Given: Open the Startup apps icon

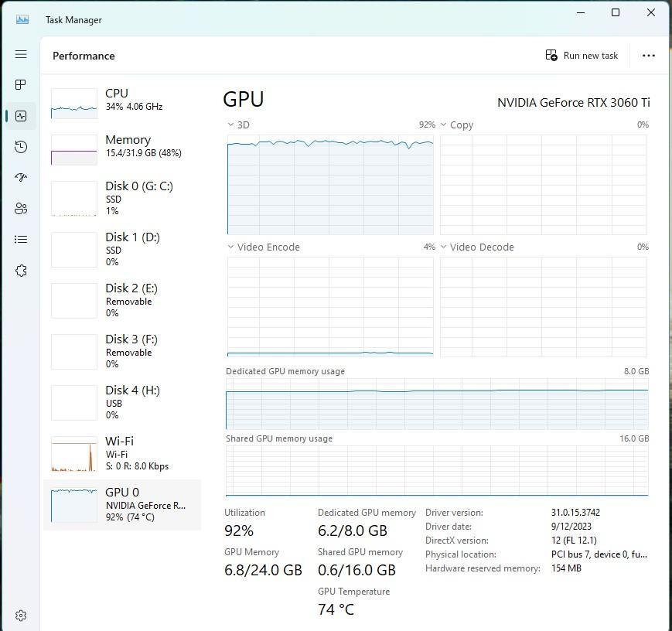Looking at the screenshot, I should coord(21,177).
